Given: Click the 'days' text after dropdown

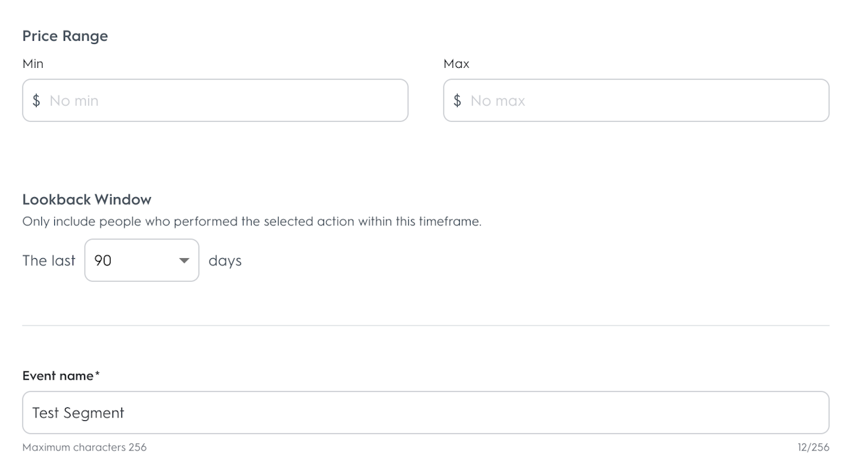Looking at the screenshot, I should pos(225,261).
